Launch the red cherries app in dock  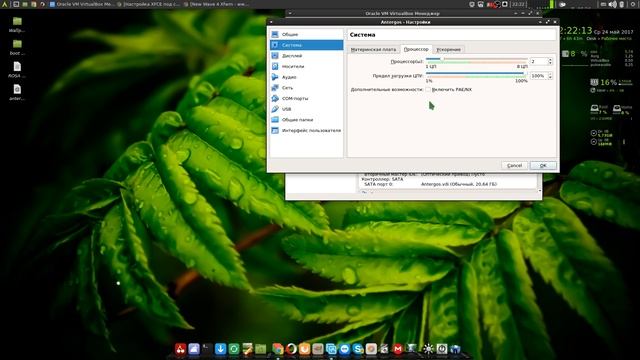pyautogui.click(x=180, y=349)
